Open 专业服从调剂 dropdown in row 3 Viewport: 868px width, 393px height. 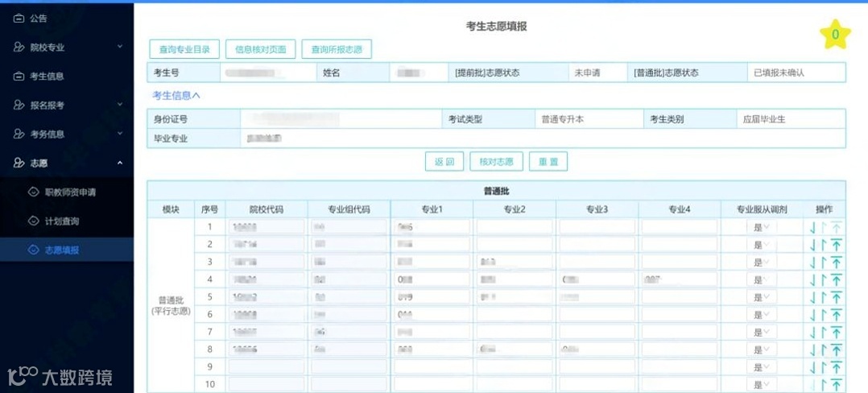tap(762, 263)
